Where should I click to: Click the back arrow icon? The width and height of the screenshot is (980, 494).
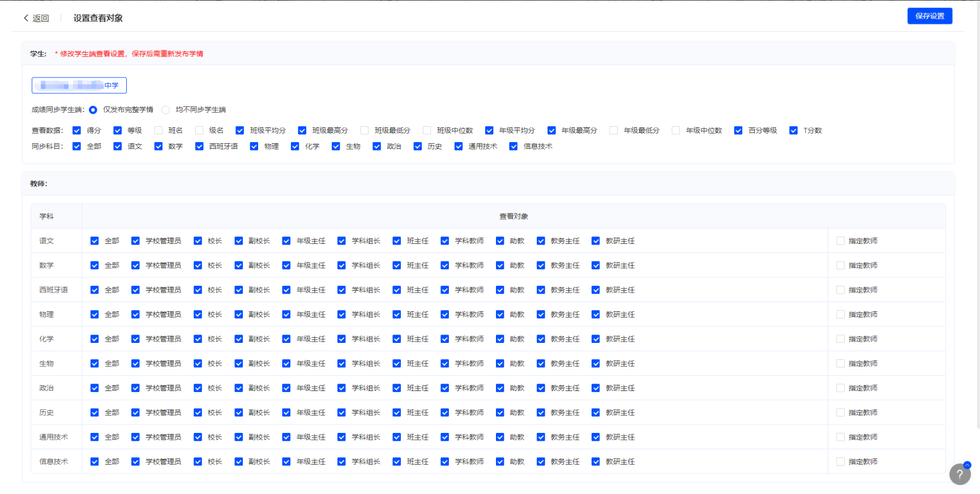click(x=26, y=18)
